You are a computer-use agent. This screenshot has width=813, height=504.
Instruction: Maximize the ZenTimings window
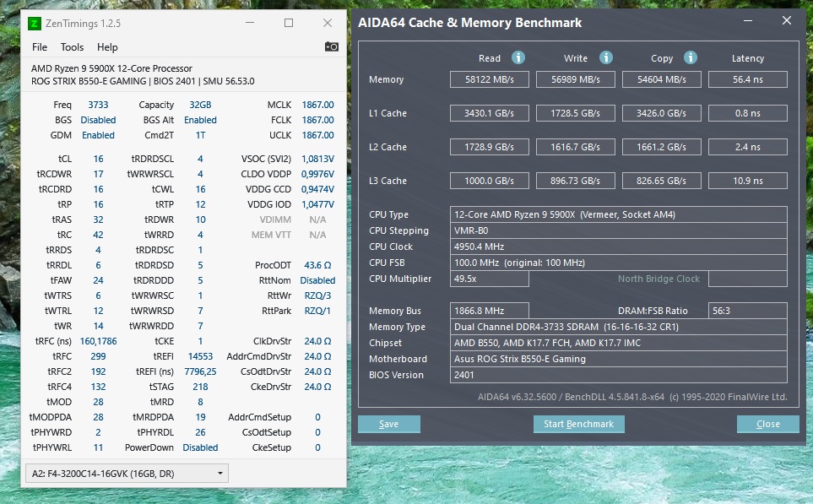(289, 23)
